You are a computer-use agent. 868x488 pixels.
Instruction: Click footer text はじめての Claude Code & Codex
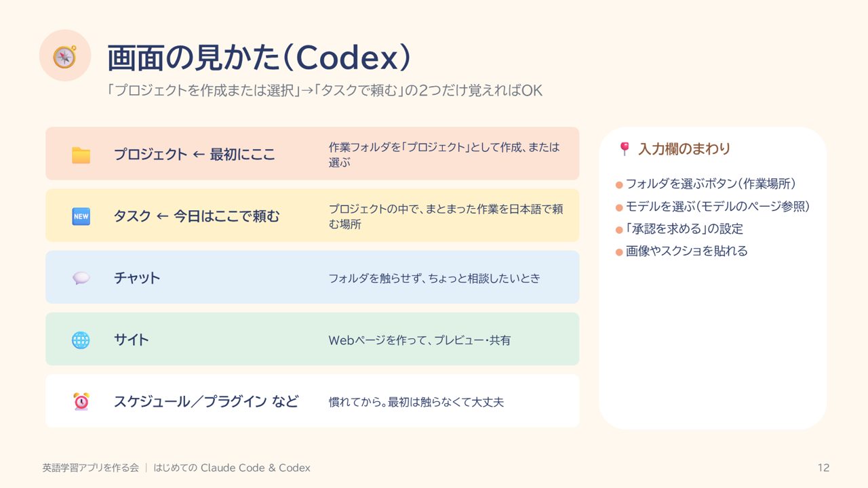click(232, 468)
